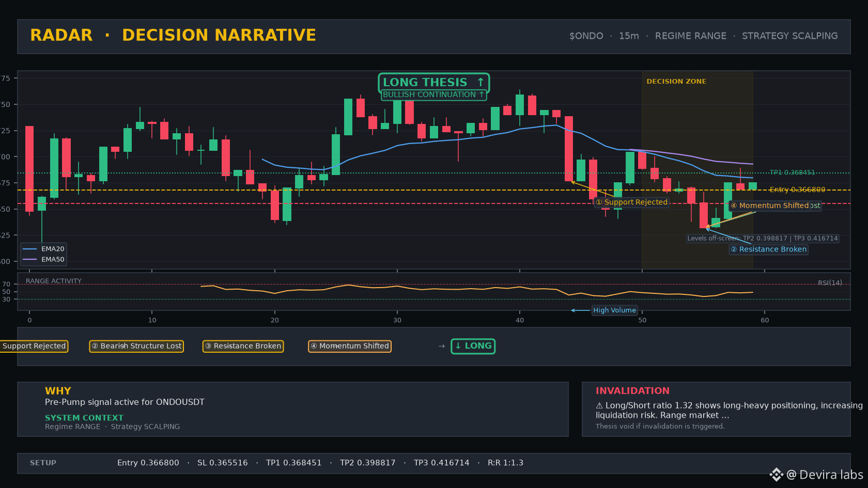The width and height of the screenshot is (868, 488).
Task: Click the 15m timeframe label
Action: pos(629,36)
